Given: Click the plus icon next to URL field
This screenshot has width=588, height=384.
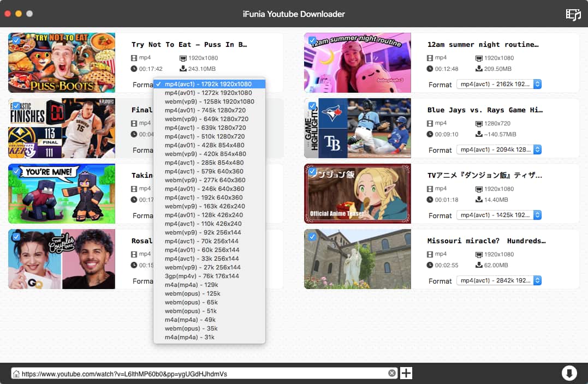Looking at the screenshot, I should pos(406,373).
